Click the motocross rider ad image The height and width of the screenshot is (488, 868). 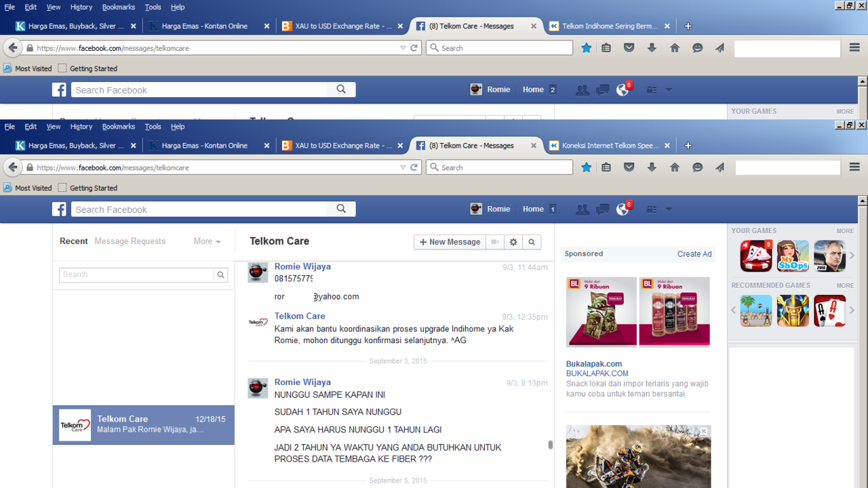639,457
